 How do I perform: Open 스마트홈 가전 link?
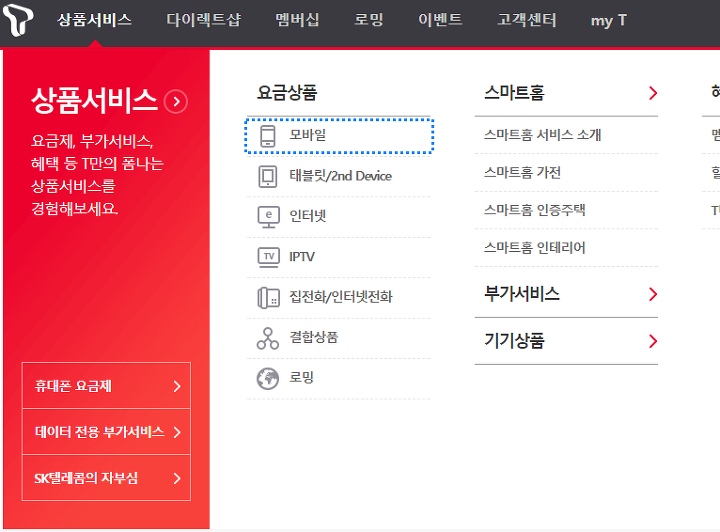point(523,173)
